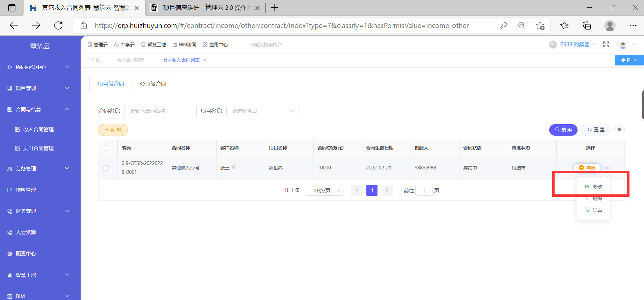Reload the current page
The width and height of the screenshot is (644, 300).
point(58,25)
